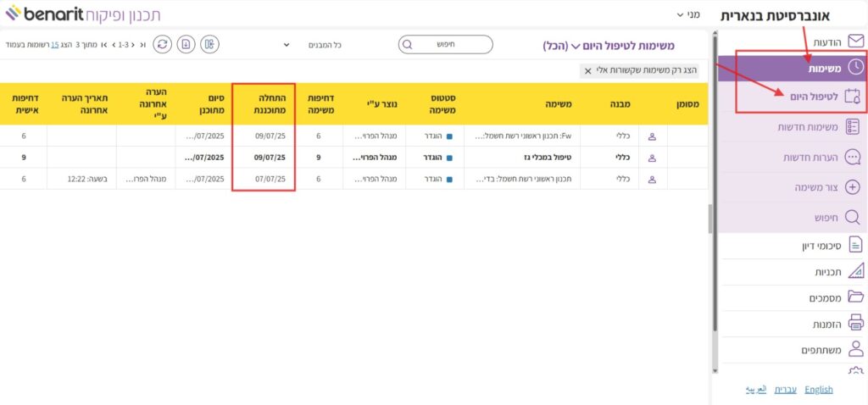Click the person icon in the טיפול במכלי גז row
868x405 pixels.
tap(653, 157)
